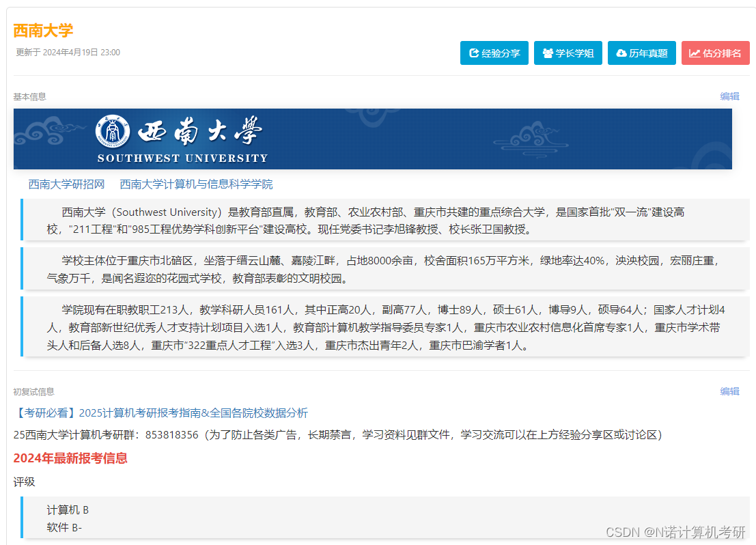Open the 历年真题 past exams button
The image size is (756, 545).
[642, 53]
